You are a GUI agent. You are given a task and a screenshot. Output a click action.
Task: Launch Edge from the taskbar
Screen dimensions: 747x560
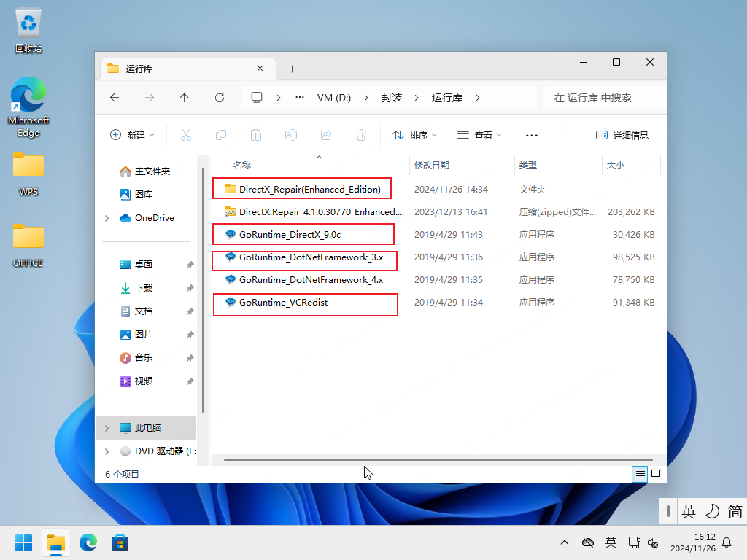pyautogui.click(x=88, y=542)
